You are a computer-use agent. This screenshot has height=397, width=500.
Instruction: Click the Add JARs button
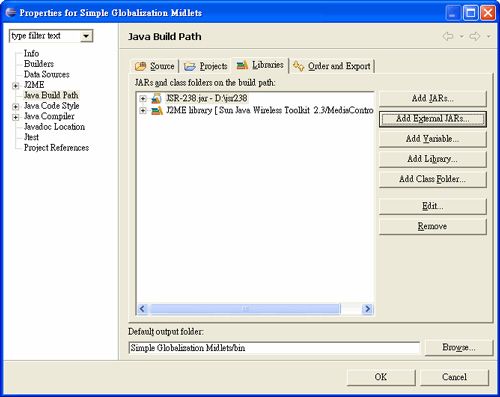pos(433,98)
